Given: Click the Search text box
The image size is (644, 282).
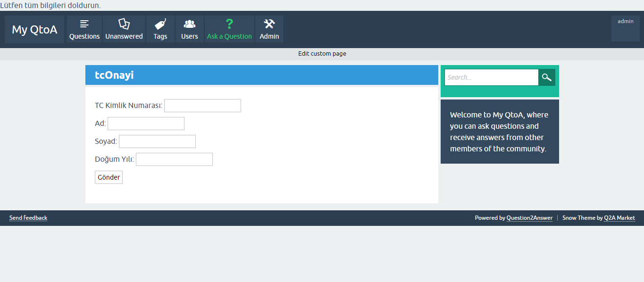Looking at the screenshot, I should point(491,77).
